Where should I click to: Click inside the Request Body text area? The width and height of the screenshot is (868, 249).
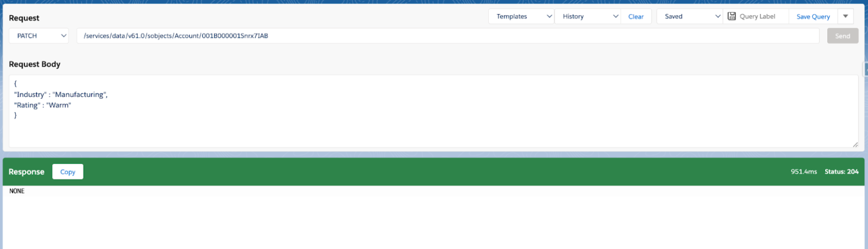[x=433, y=111]
